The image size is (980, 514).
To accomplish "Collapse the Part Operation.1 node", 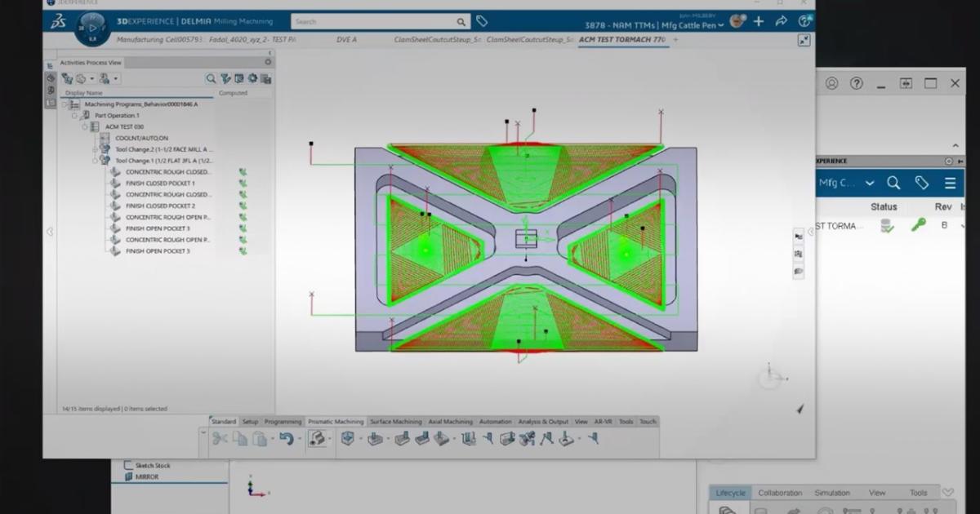I will click(73, 116).
